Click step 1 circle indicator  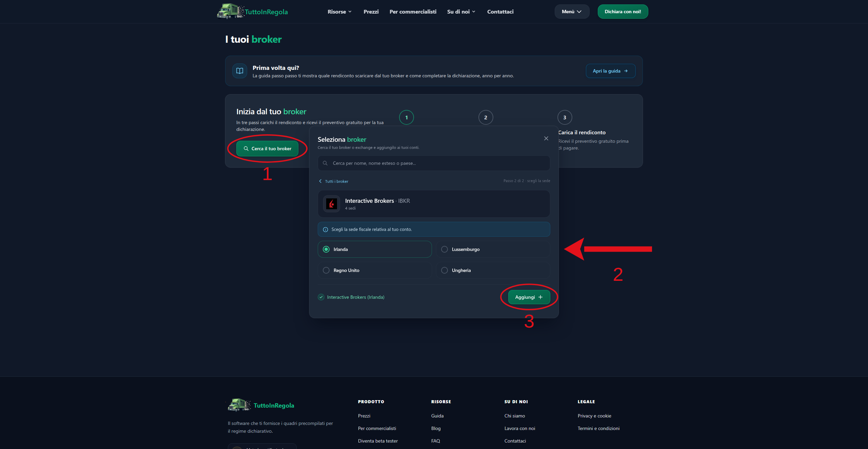(407, 117)
